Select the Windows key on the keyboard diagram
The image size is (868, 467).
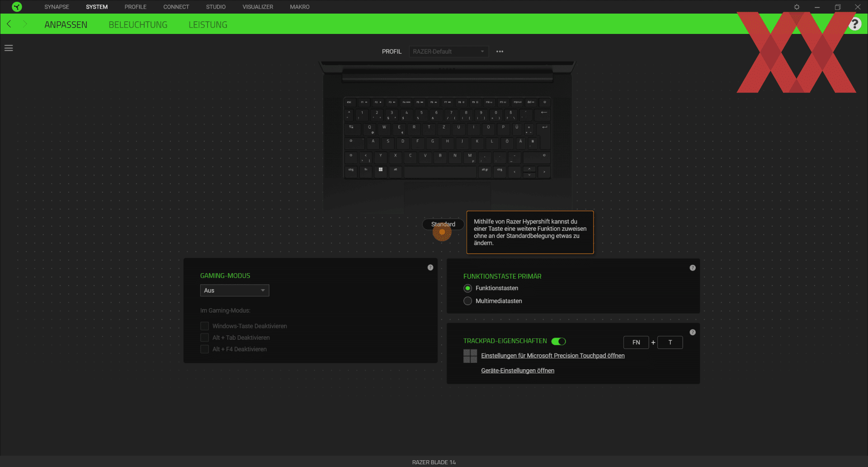coord(381,171)
